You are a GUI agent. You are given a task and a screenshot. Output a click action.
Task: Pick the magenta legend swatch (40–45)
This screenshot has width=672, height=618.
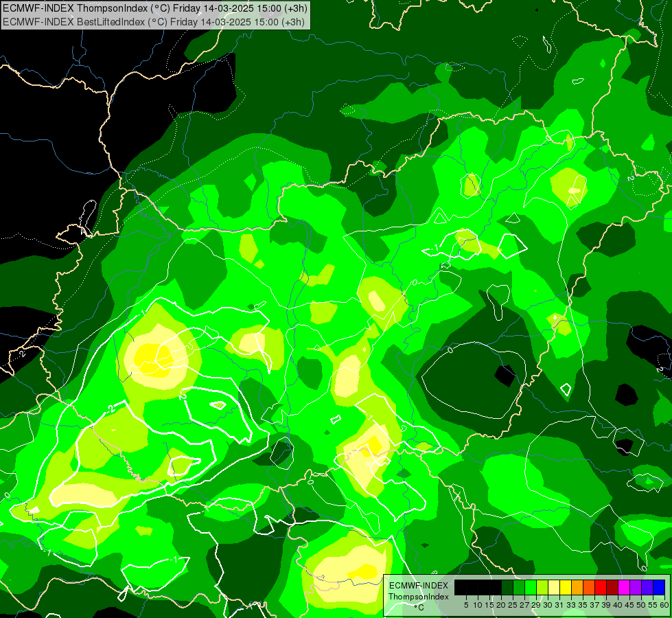pyautogui.click(x=624, y=588)
